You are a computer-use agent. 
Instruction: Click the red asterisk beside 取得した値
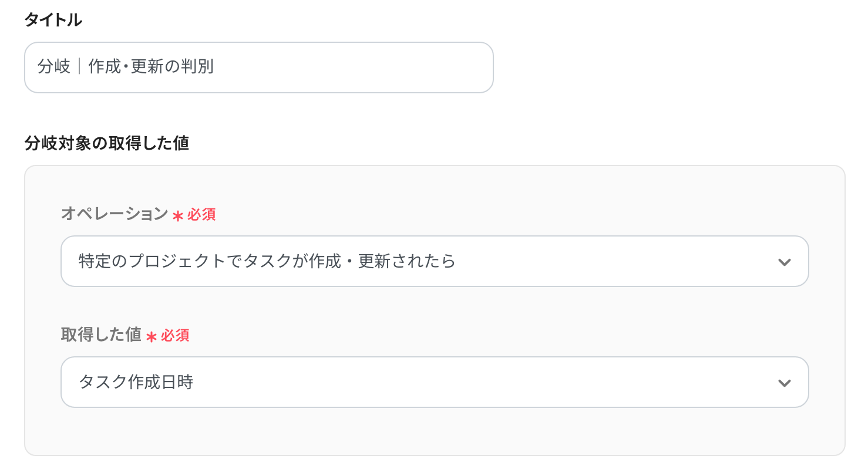point(152,336)
